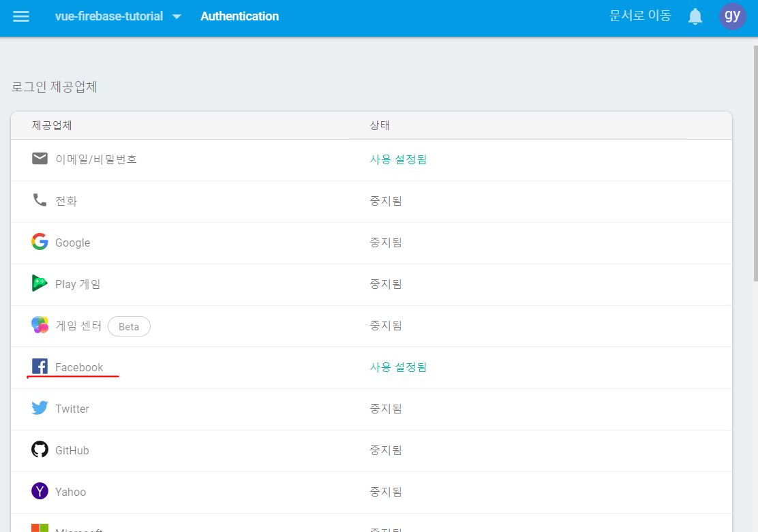Click the Twitter bird icon

click(40, 408)
